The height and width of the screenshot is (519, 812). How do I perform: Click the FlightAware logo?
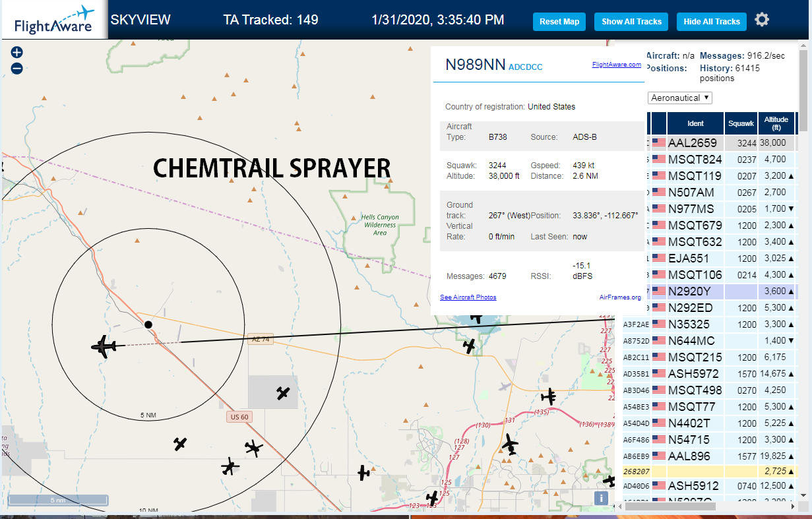point(54,20)
